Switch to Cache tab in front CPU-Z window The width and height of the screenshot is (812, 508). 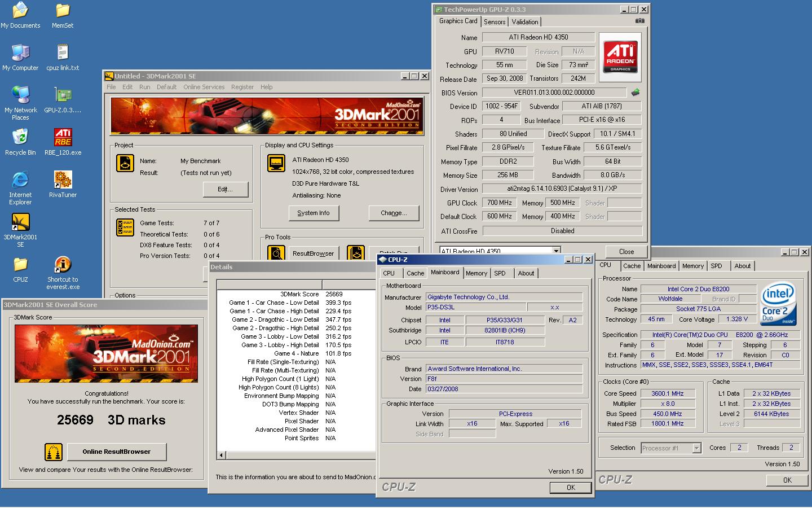coord(415,273)
